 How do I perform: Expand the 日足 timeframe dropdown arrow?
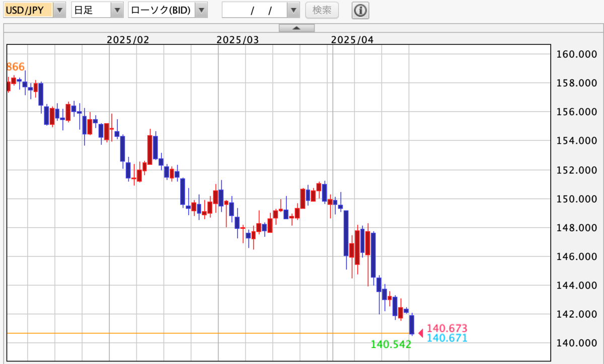[117, 10]
